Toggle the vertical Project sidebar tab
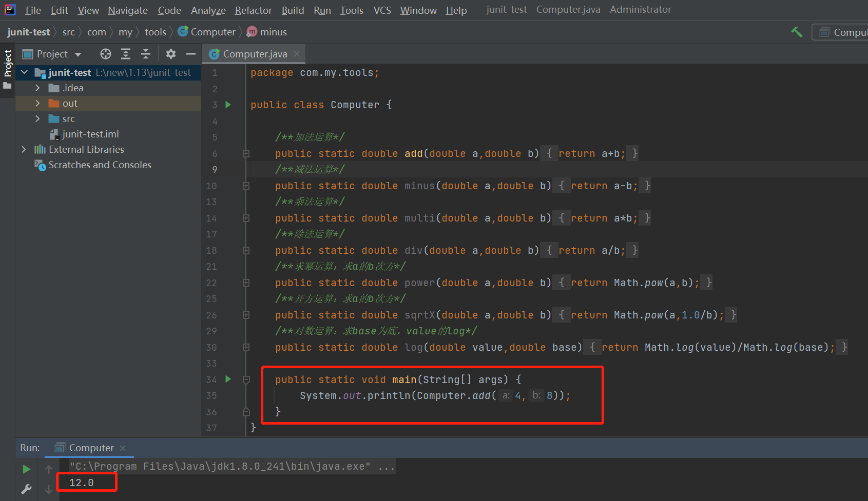 (x=7, y=63)
